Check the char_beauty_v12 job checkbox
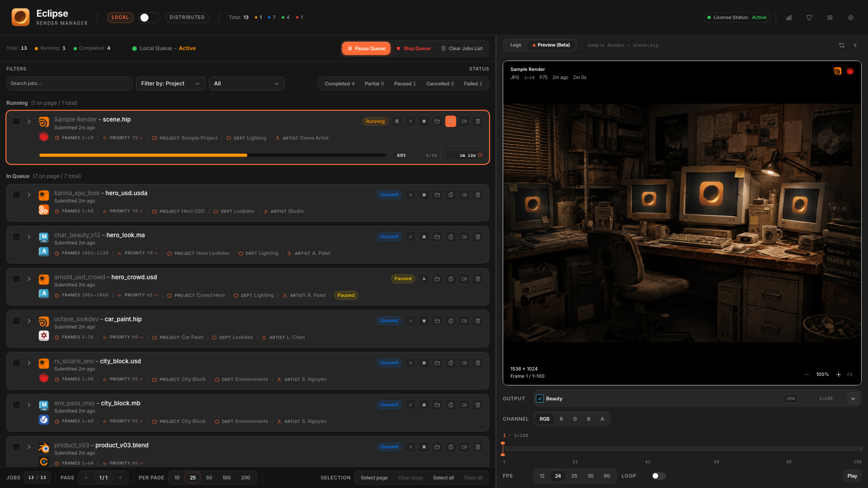 click(x=16, y=237)
